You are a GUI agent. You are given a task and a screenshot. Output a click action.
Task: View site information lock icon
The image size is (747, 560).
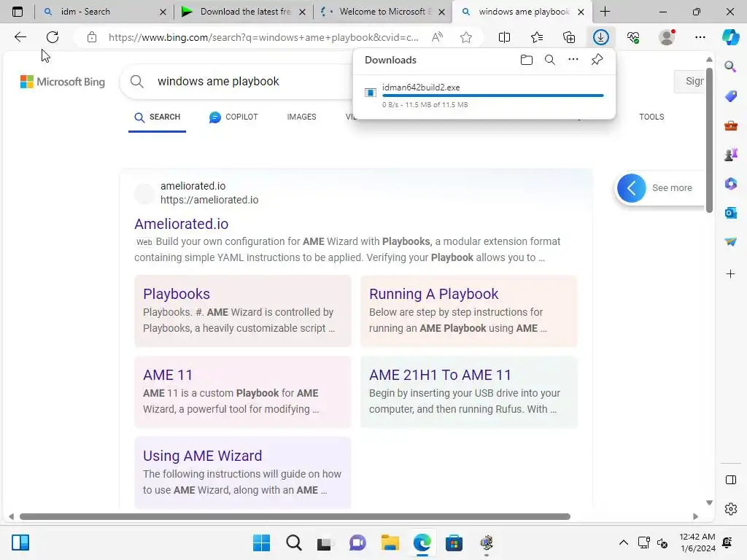coord(92,37)
